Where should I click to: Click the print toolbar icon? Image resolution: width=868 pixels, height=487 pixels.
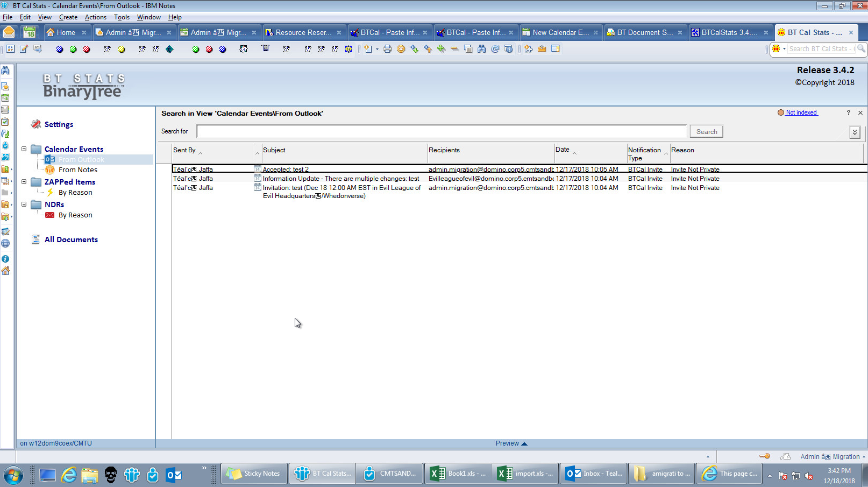[x=387, y=49]
